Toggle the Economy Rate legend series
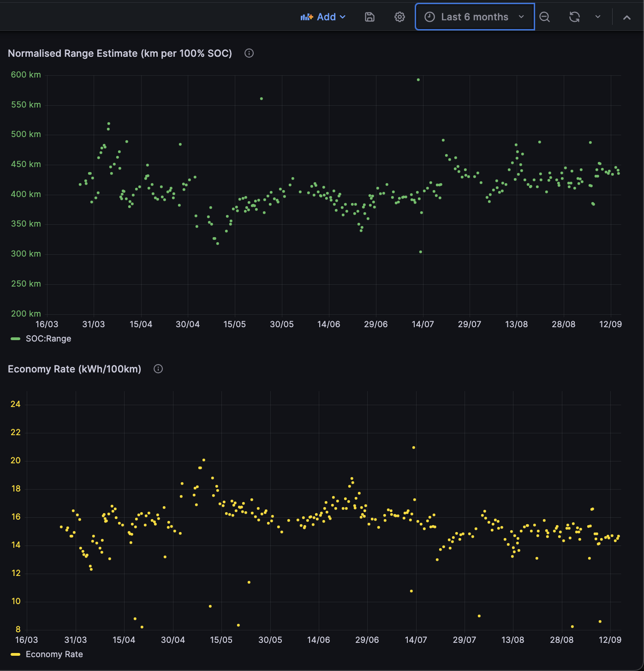644x671 pixels. click(54, 654)
